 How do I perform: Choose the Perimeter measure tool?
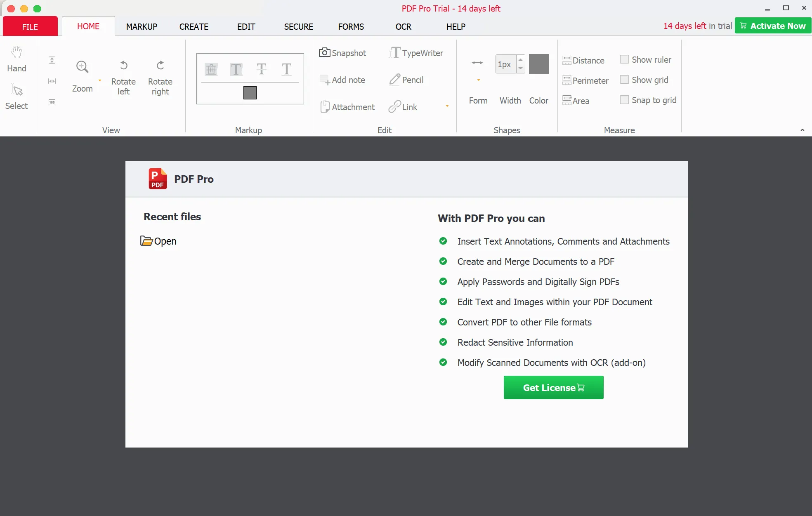coord(585,81)
